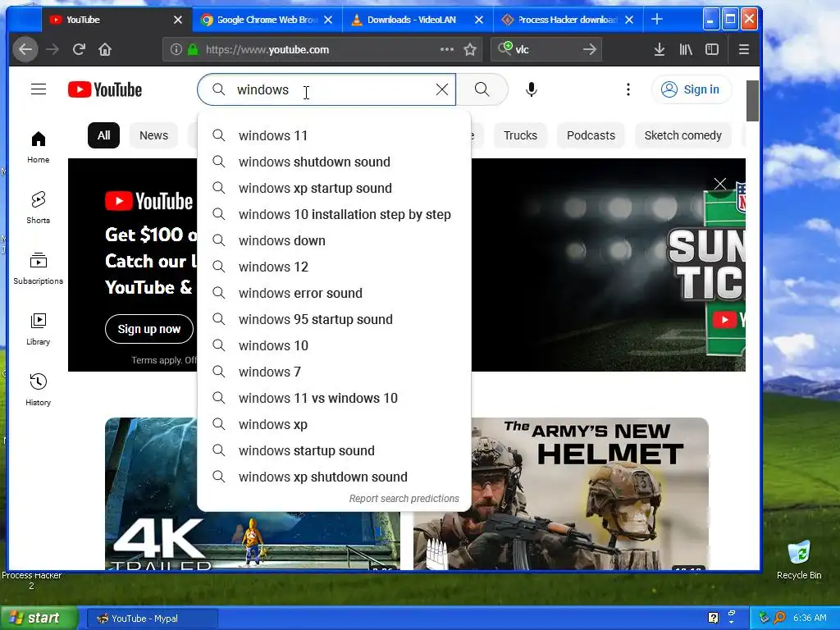Open History in the YouTube sidebar

(x=38, y=390)
